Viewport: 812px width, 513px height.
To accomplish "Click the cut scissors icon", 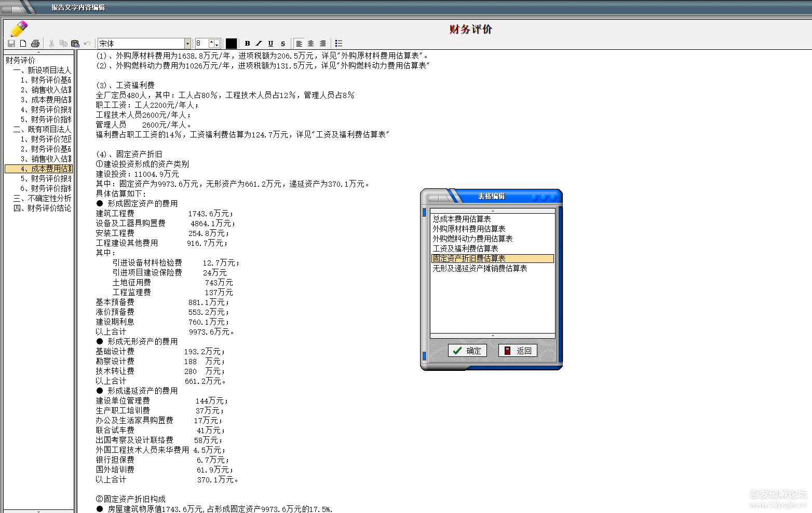I will (x=51, y=44).
